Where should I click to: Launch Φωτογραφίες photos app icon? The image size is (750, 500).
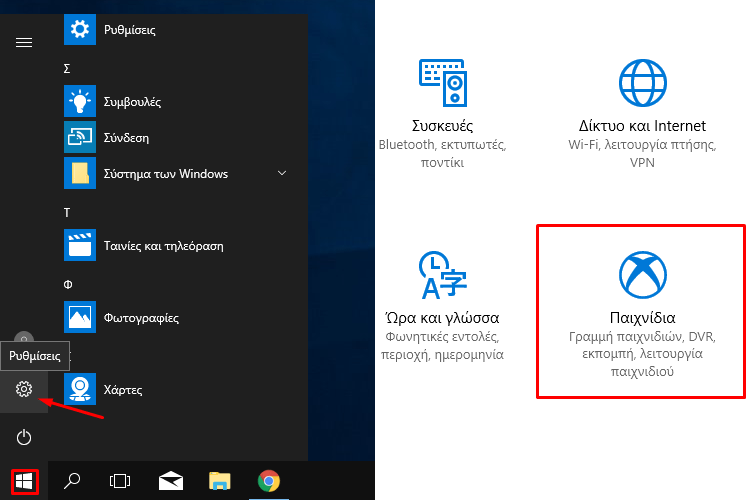click(x=80, y=317)
